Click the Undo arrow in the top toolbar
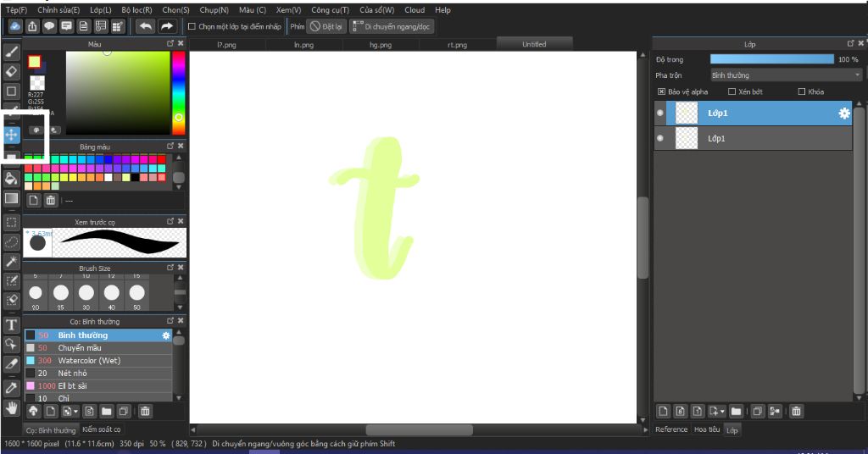This screenshot has height=454, width=868. point(145,26)
